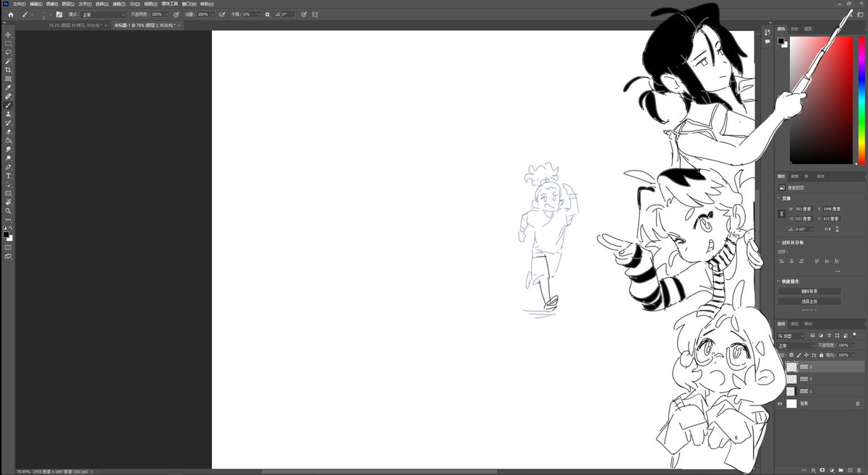Click the delete layer trash icon
This screenshot has height=475, width=868.
pyautogui.click(x=859, y=470)
